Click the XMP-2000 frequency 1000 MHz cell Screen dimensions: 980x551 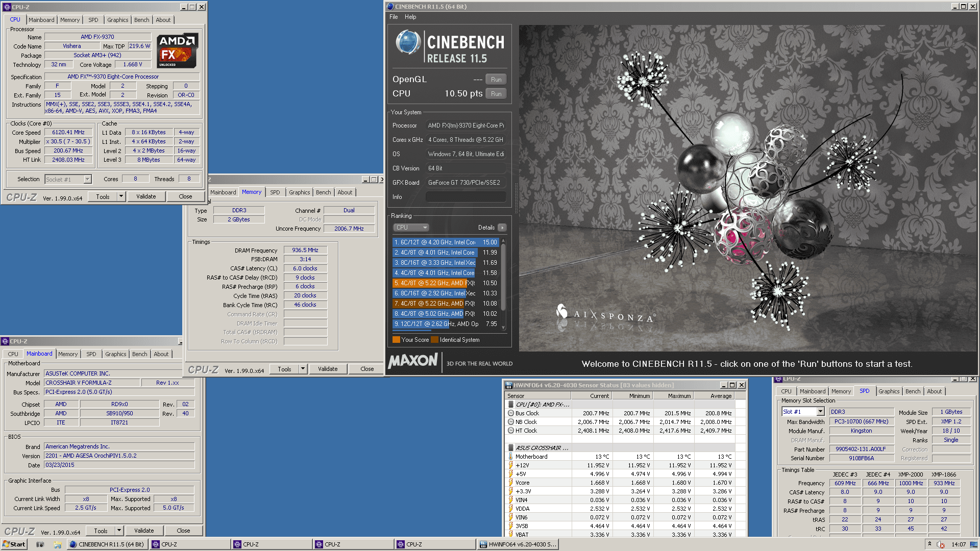point(911,483)
